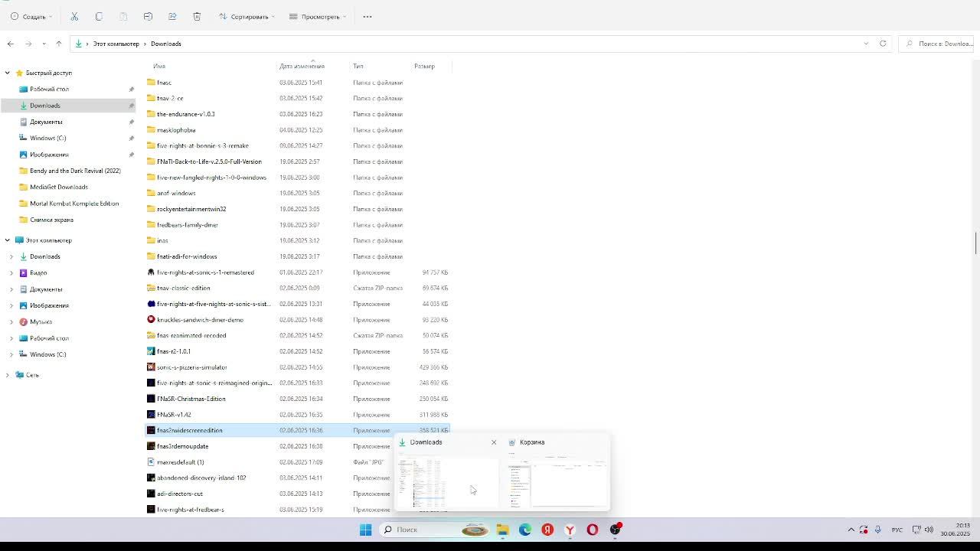The width and height of the screenshot is (980, 551).
Task: Open the Windows Start button
Action: [365, 530]
